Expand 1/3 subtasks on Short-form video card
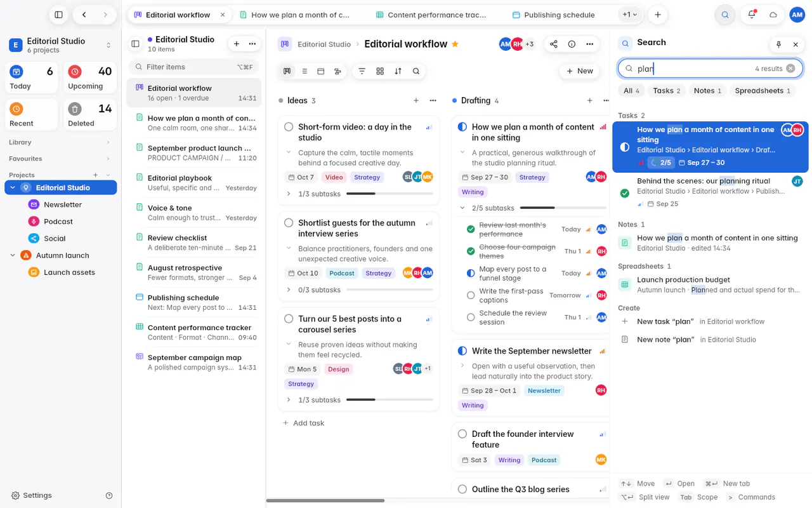Screen dimensions: 812x508 click(289, 194)
